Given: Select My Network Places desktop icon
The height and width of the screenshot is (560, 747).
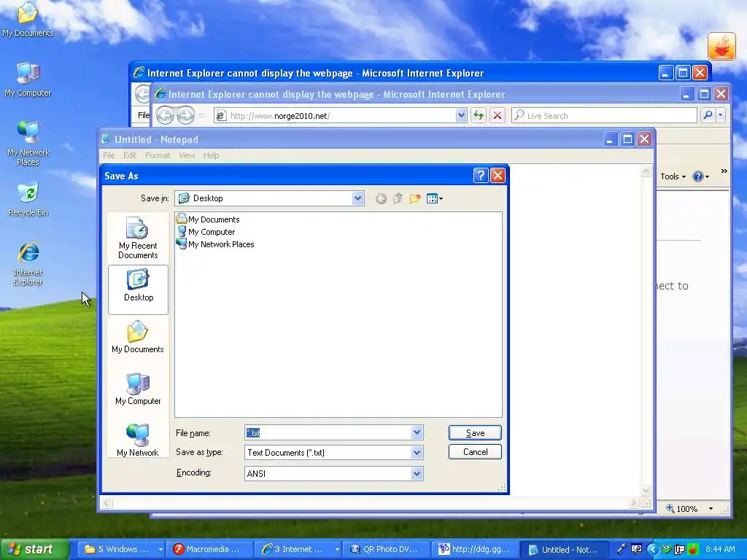Looking at the screenshot, I should (x=28, y=143).
